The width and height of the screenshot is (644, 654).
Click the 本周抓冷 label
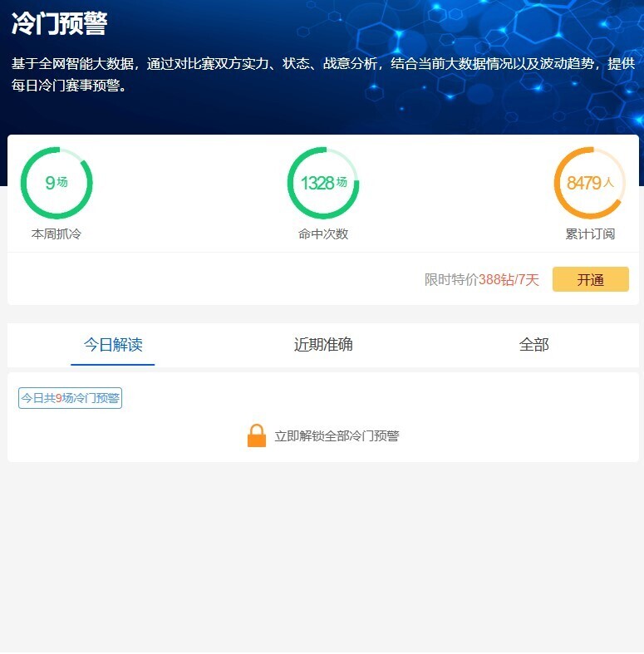tap(57, 234)
